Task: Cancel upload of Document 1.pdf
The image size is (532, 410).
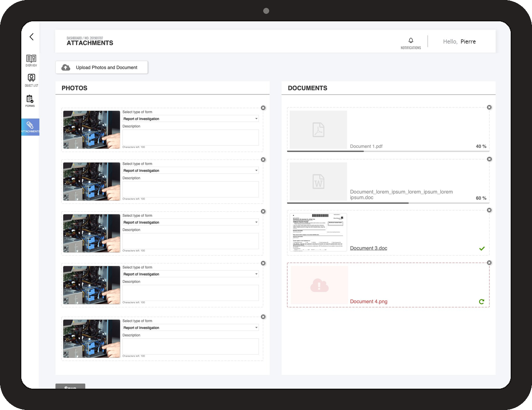Action: (489, 107)
